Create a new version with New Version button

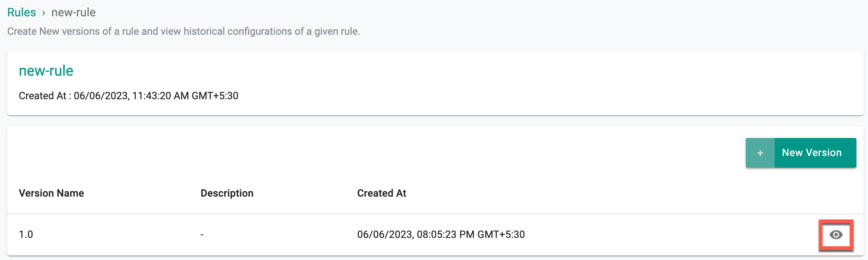coord(801,153)
